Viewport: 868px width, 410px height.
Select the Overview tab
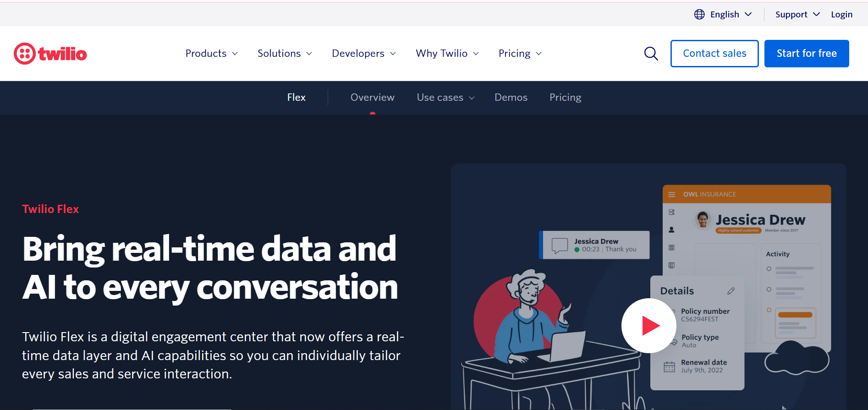pos(373,98)
